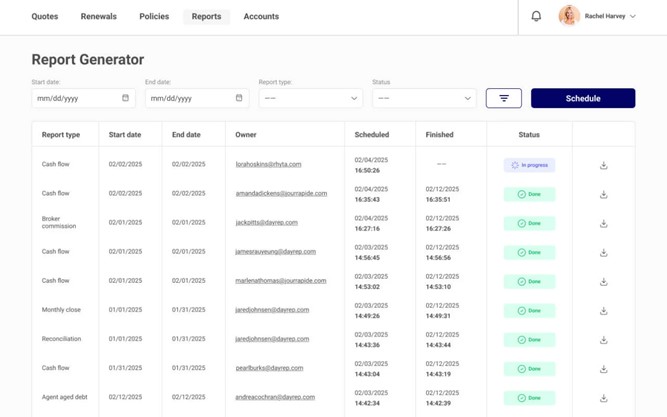Image resolution: width=667 pixels, height=417 pixels.
Task: Click finished time 14:49:31 cell
Action: pyautogui.click(x=438, y=316)
